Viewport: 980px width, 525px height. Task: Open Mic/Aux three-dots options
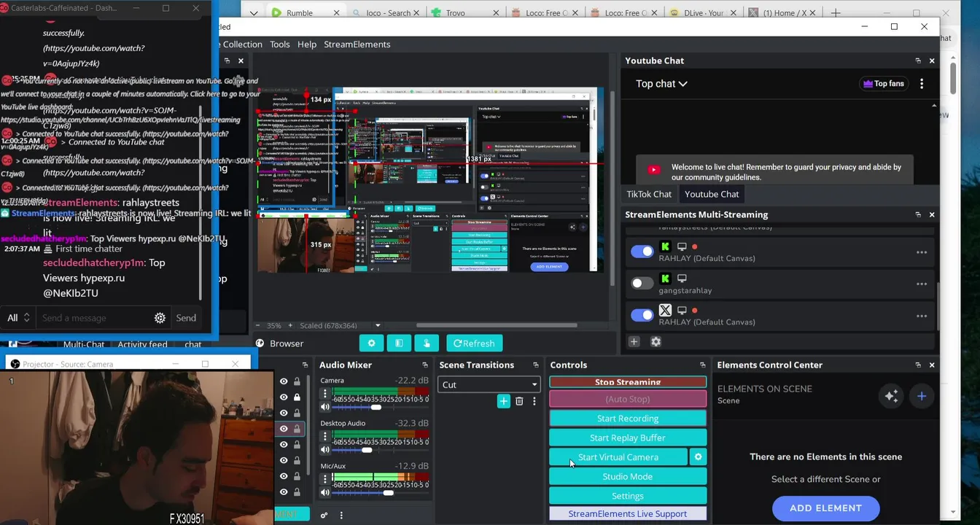(x=325, y=481)
